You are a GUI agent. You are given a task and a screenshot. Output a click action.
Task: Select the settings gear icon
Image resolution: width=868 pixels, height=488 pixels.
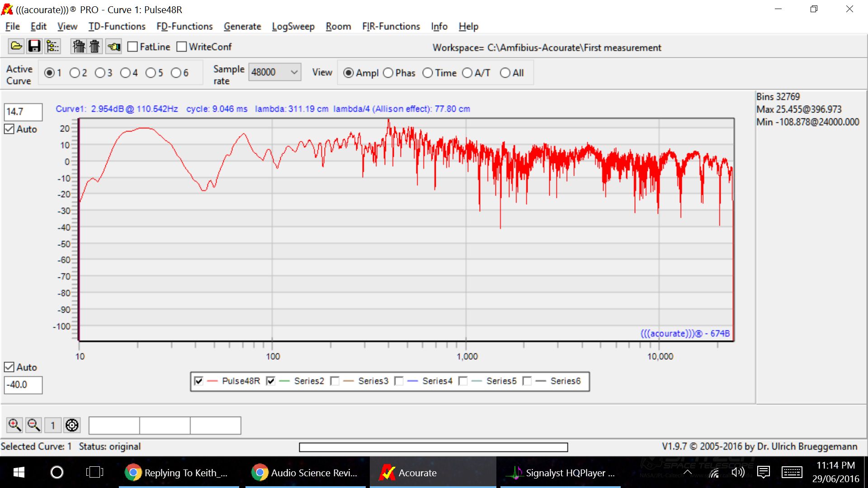[x=71, y=424]
